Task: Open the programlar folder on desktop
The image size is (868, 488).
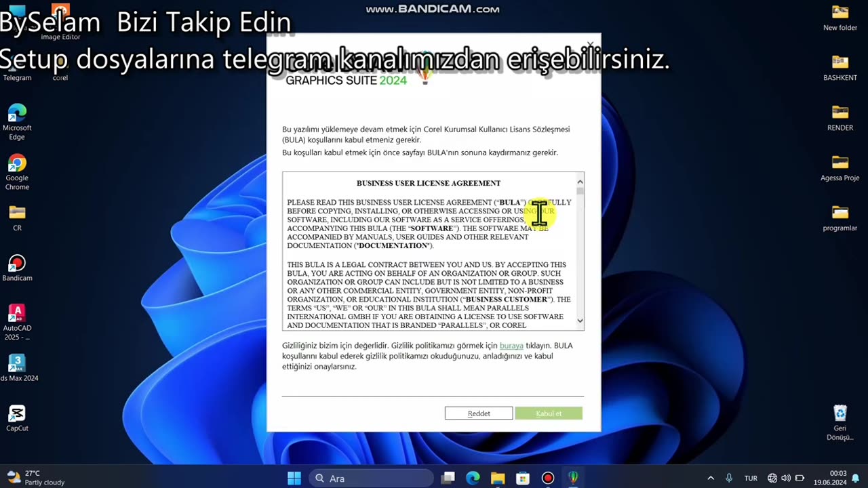Action: point(840,218)
